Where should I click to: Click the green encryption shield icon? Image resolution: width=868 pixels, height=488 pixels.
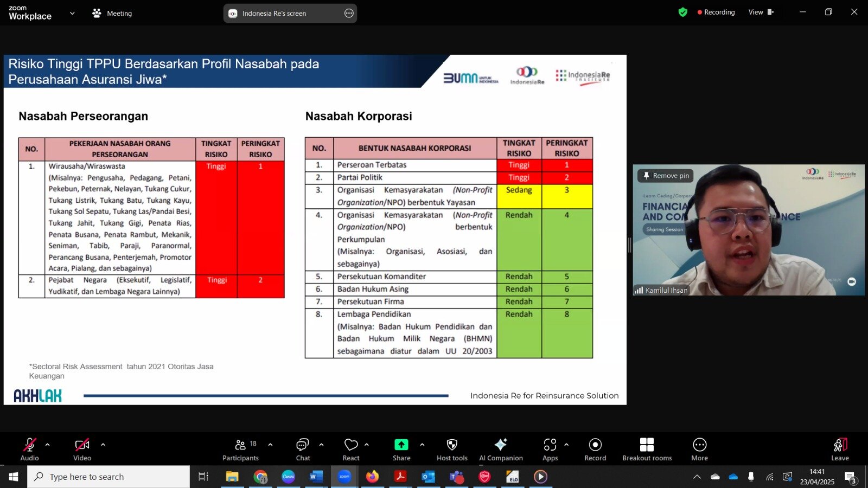click(x=683, y=12)
